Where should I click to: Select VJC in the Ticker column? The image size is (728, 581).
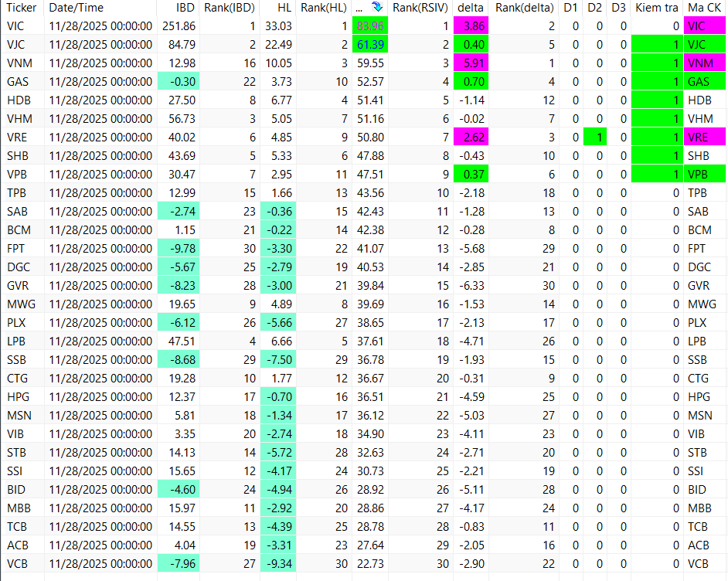pyautogui.click(x=16, y=45)
